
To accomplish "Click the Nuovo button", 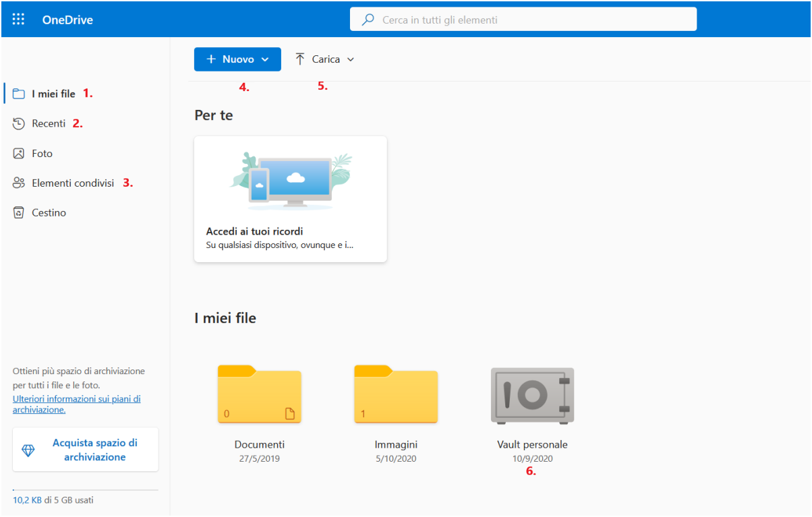I will pos(237,59).
